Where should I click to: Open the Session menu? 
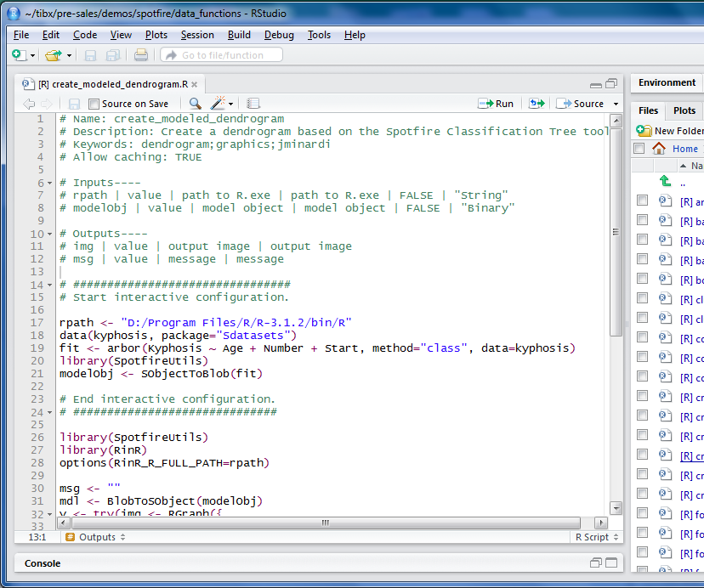tap(196, 35)
